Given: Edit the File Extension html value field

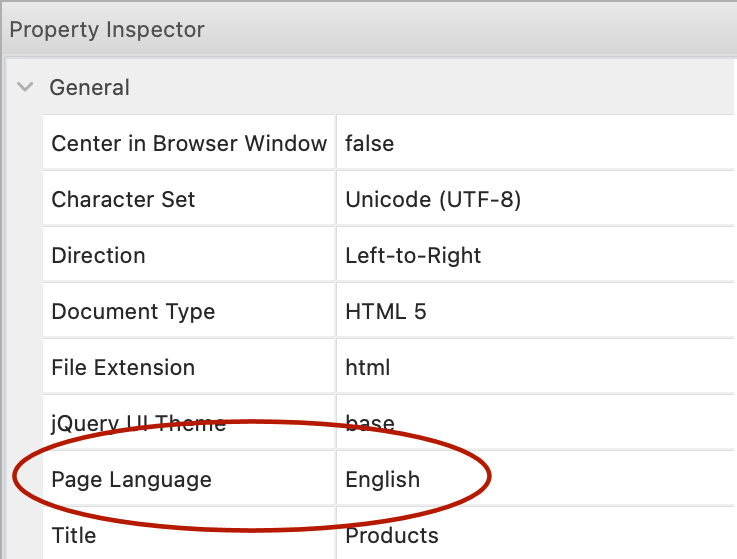Looking at the screenshot, I should click(368, 367).
